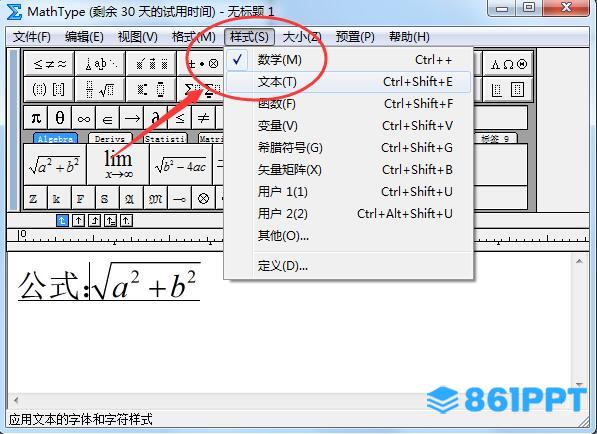Select the fourth tab-stop alignment button

(x=110, y=220)
